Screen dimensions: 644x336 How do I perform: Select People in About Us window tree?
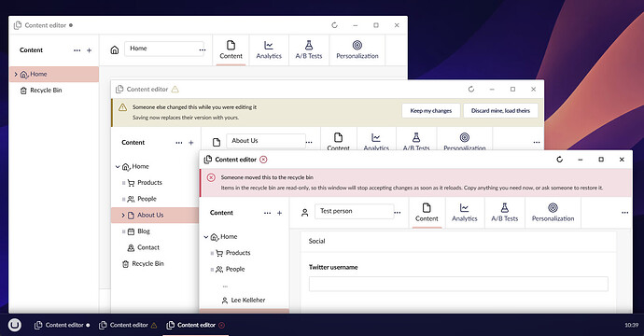tap(147, 199)
